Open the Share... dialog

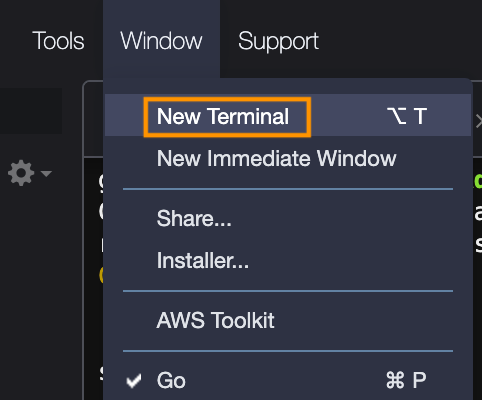[x=194, y=218]
